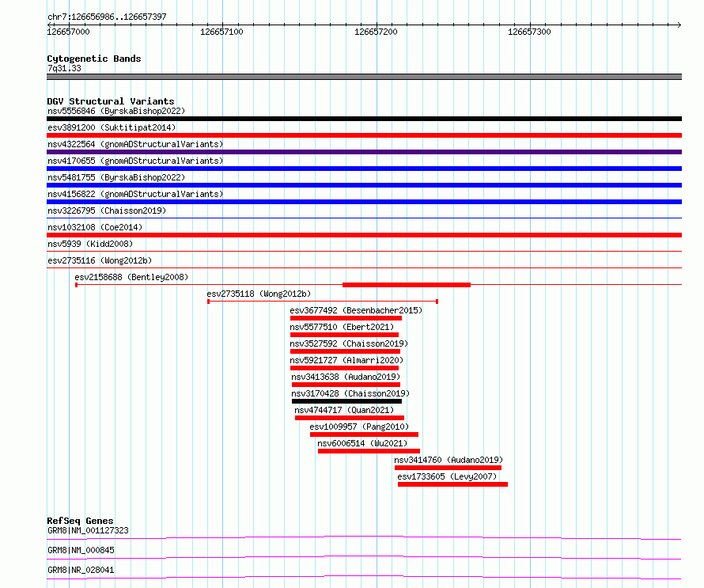Viewport: 704px width, 588px height.
Task: Open nsv4744717 (Quan2021) variant
Action: (344, 410)
